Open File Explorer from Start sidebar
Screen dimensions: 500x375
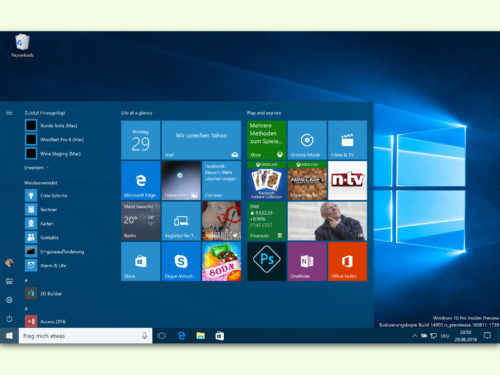[x=9, y=281]
